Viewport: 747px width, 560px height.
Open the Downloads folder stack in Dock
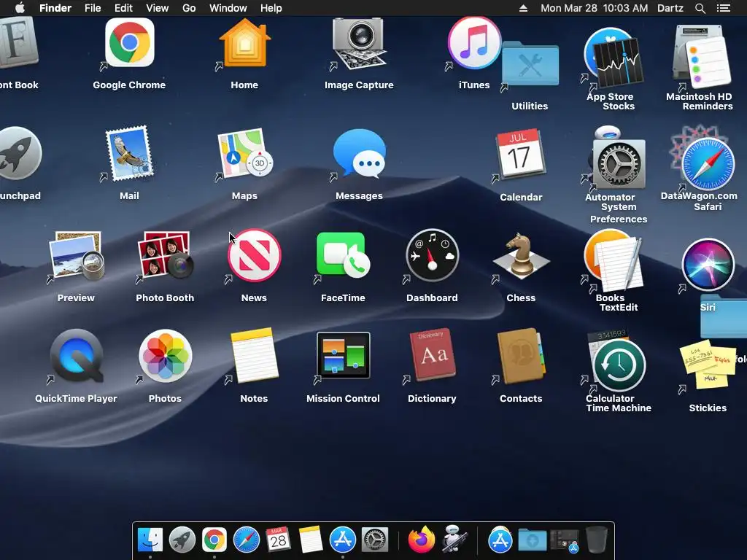[532, 540]
